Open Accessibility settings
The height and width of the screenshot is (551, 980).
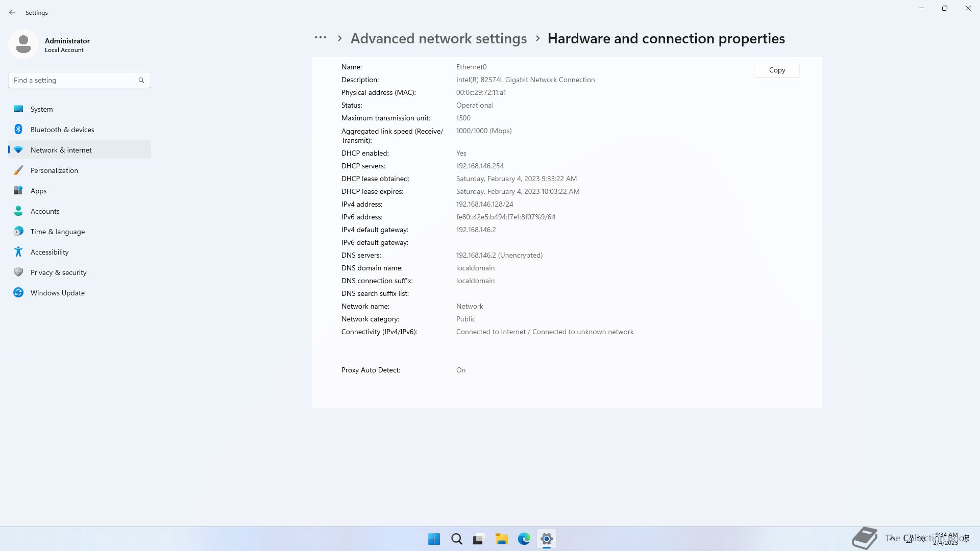coord(49,252)
